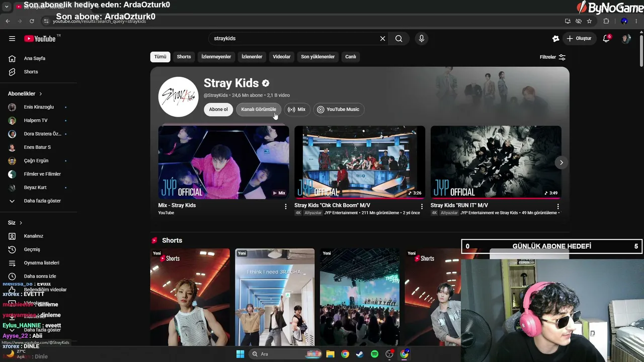644x362 pixels.
Task: Open the Kanalınız channel icon
Action: (12, 236)
